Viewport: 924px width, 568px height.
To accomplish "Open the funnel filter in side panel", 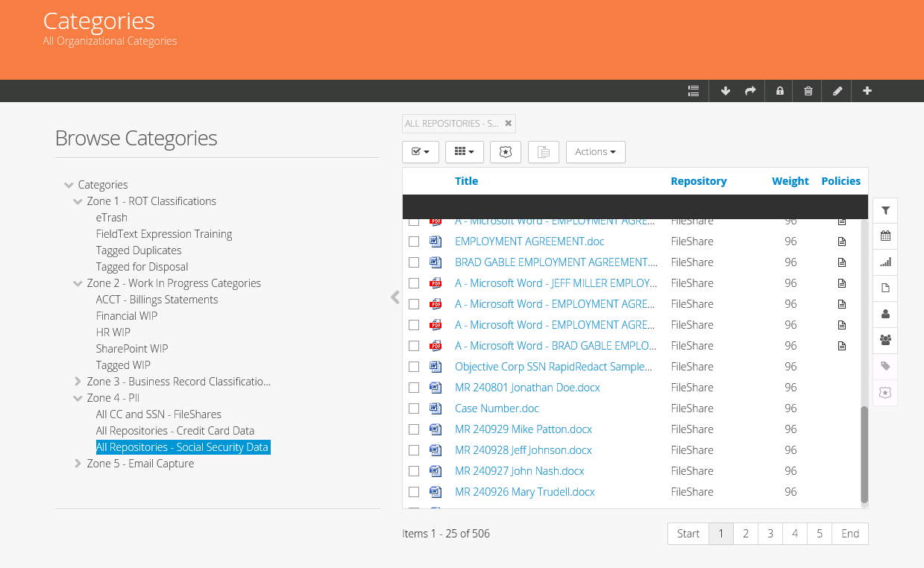I will click(x=885, y=211).
